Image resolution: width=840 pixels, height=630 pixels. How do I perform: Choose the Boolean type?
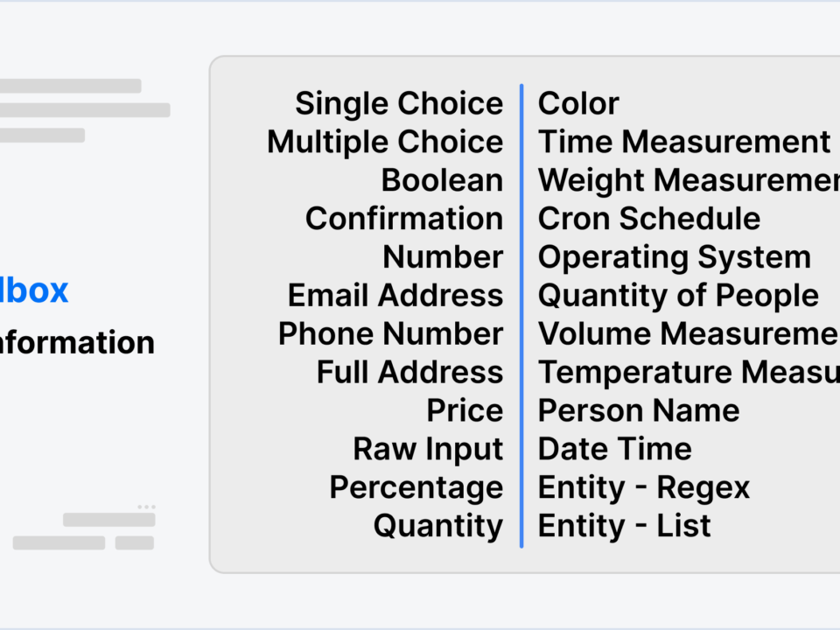[x=442, y=180]
